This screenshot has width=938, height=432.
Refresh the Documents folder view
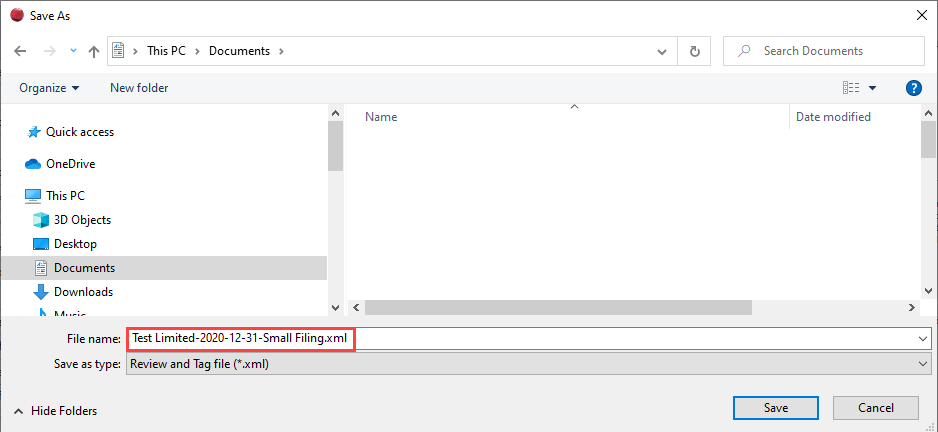695,51
